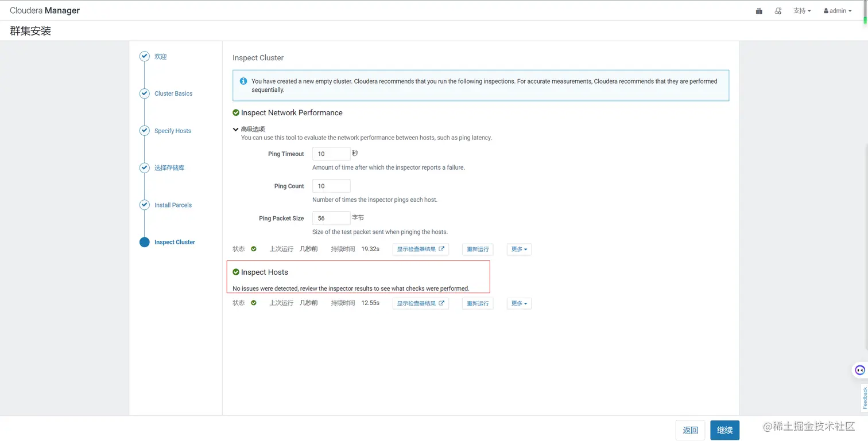Show network inspector results (显示检查器结果)
Screen dimensions: 868x445
pyautogui.click(x=421, y=249)
